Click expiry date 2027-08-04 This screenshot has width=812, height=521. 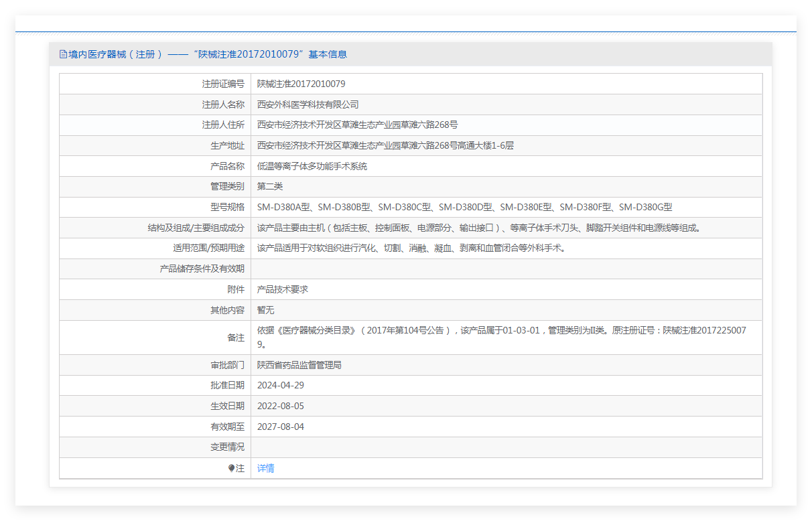280,427
